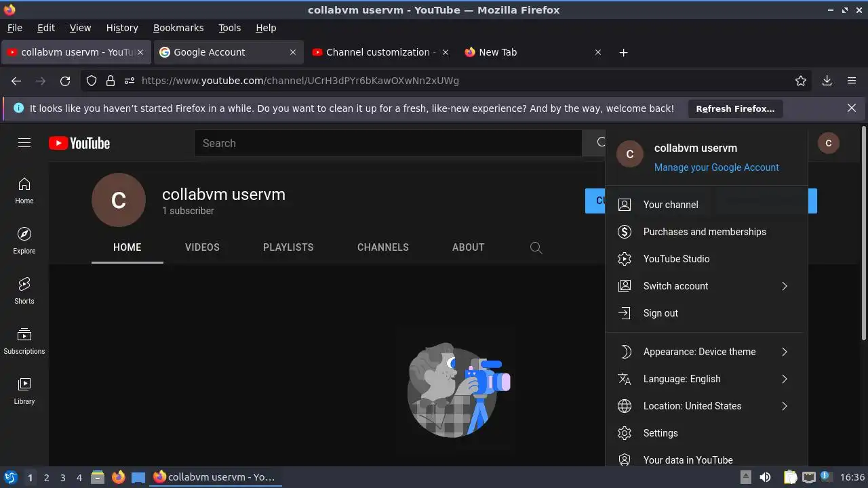Screen dimensions: 868x488
Task: Dismiss the Refresh Firefox notification bar
Action: tap(852, 108)
